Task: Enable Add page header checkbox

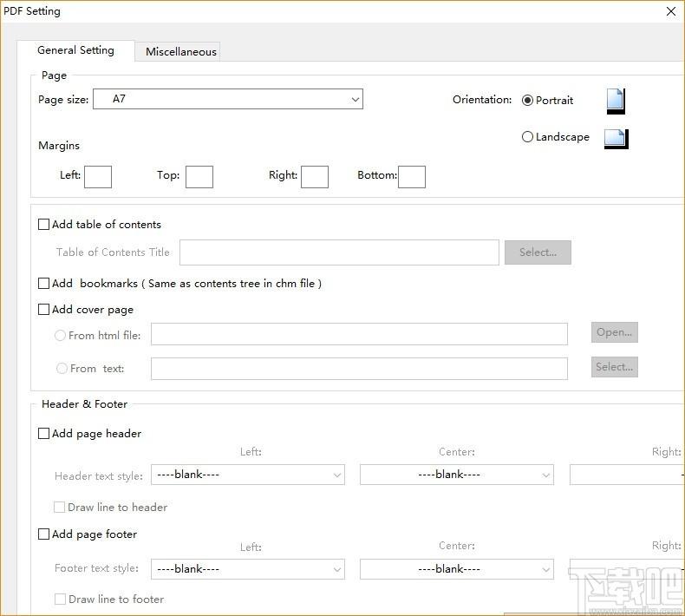Action: click(44, 434)
